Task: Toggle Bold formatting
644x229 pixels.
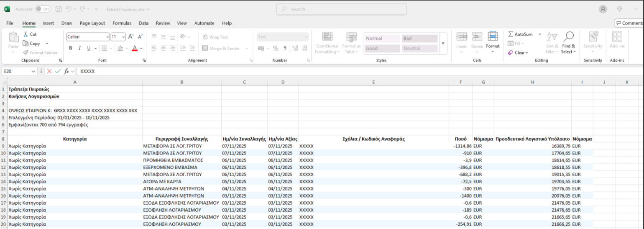Action: (71, 49)
